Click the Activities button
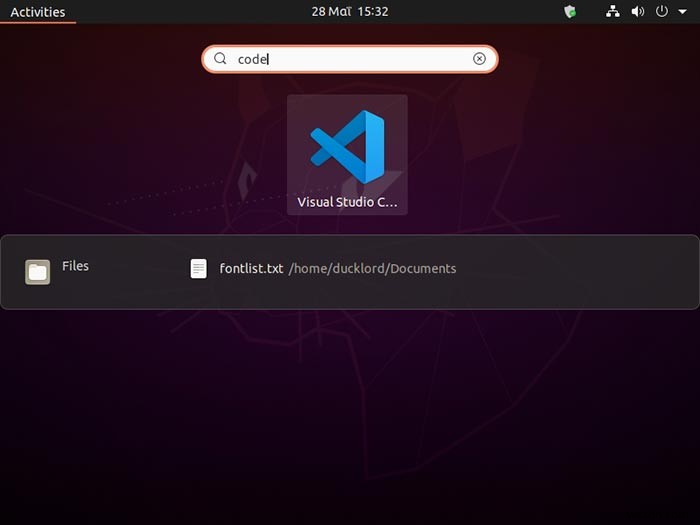700x525 pixels. [38, 12]
